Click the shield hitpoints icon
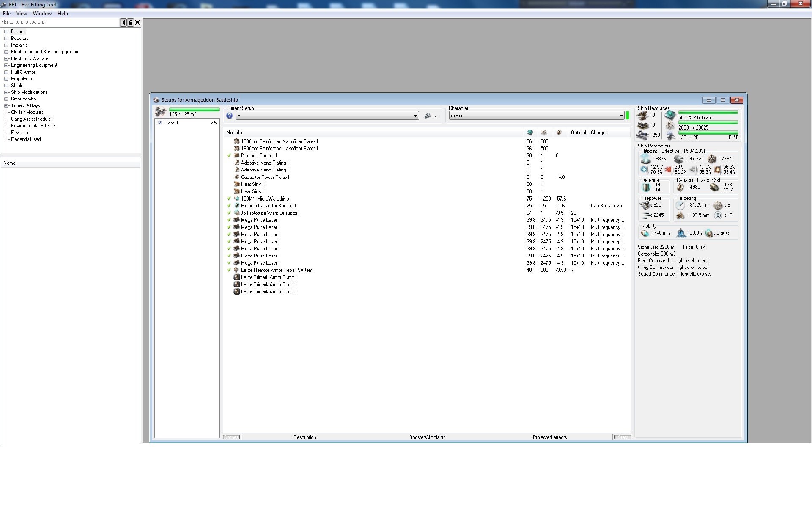Image resolution: width=812 pixels, height=508 pixels. (645, 159)
